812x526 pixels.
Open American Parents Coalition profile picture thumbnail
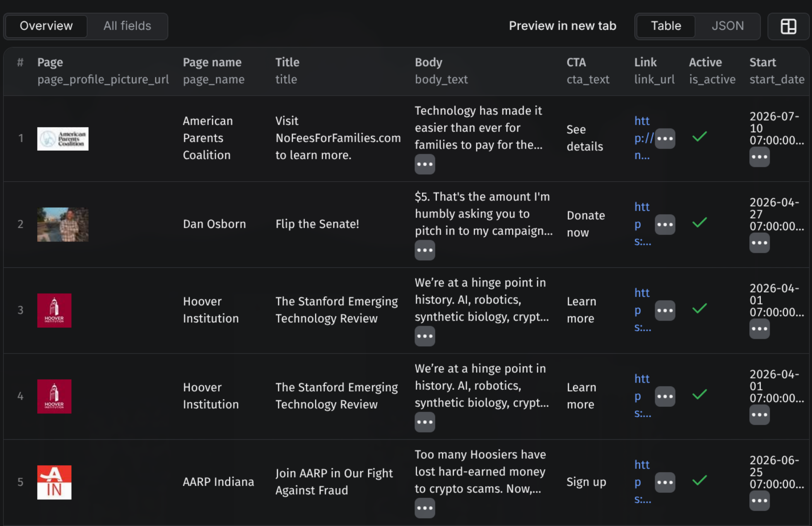click(63, 139)
